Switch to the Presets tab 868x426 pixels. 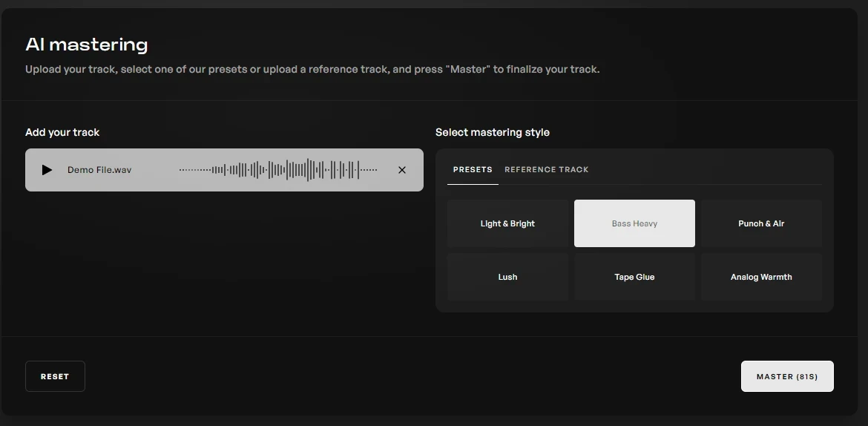(x=473, y=169)
